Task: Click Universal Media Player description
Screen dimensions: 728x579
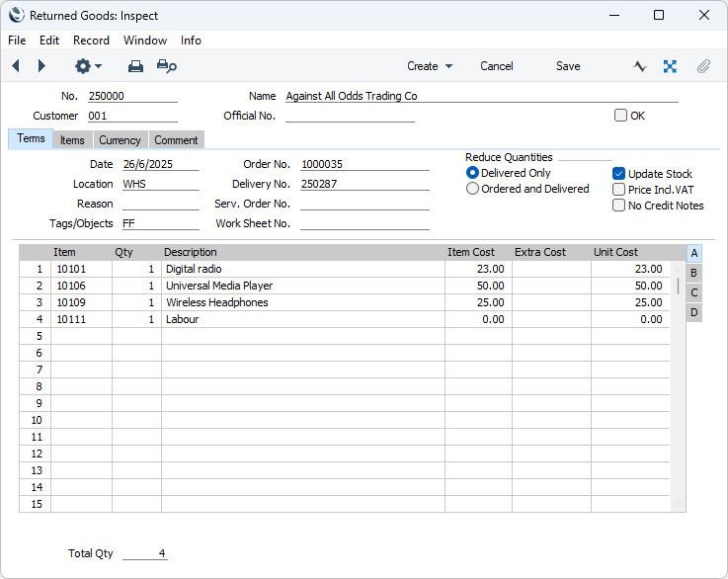Action: [x=303, y=286]
